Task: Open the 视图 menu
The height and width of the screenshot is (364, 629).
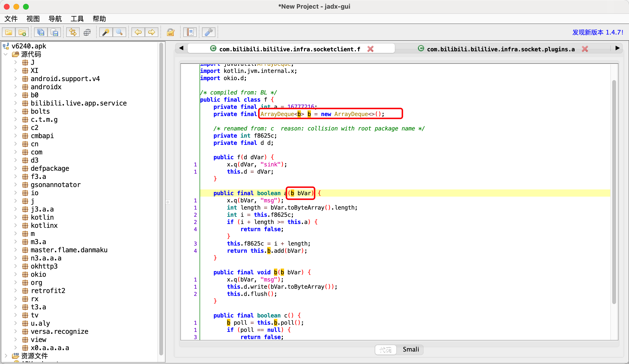Action: point(33,19)
